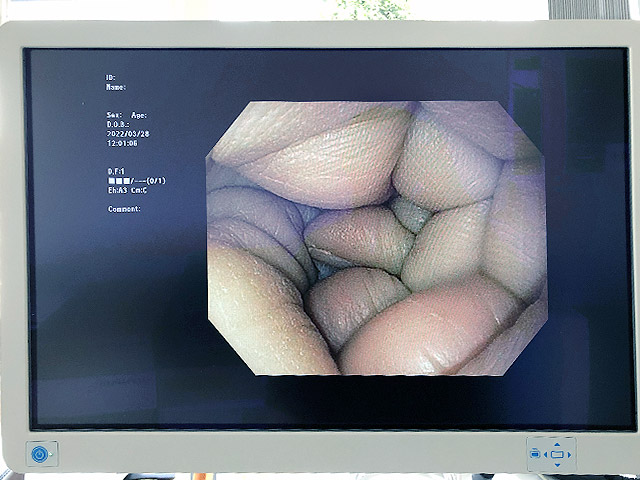640x480 pixels.
Task: Click the "Comment:" field label
Action: coord(124,209)
